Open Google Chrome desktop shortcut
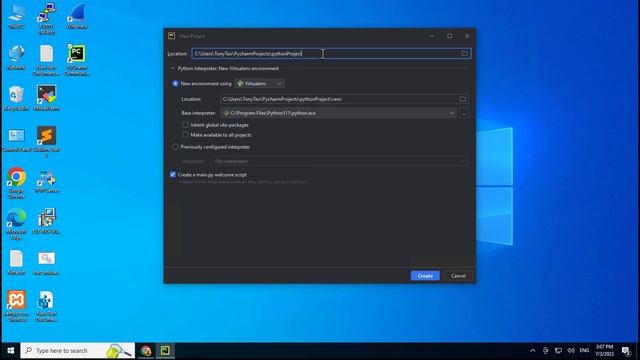Viewport: 640px width, 360px height. tap(16, 182)
